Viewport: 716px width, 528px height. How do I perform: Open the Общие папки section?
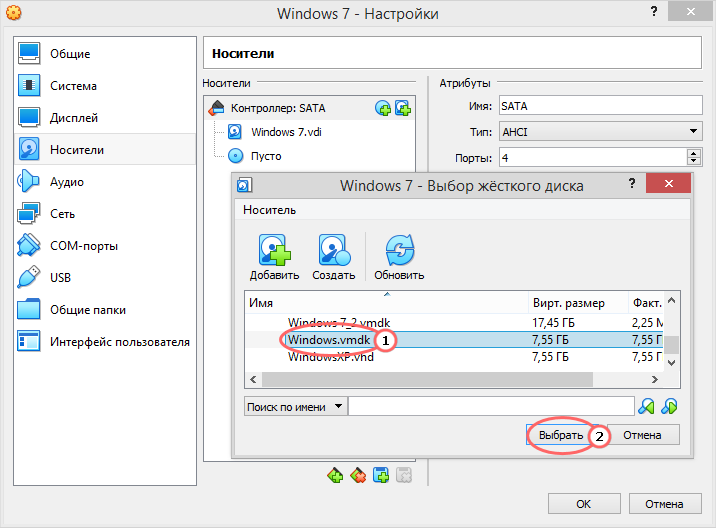(x=105, y=309)
